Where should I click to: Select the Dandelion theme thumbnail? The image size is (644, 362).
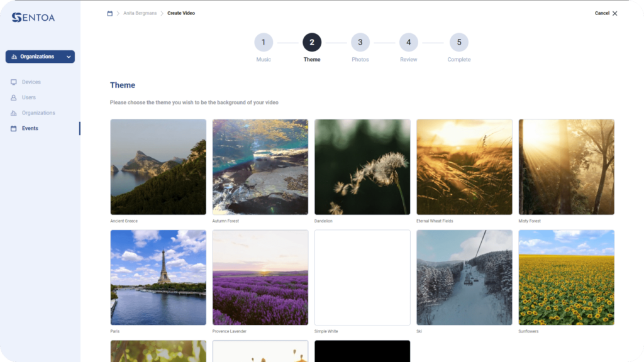coord(362,167)
